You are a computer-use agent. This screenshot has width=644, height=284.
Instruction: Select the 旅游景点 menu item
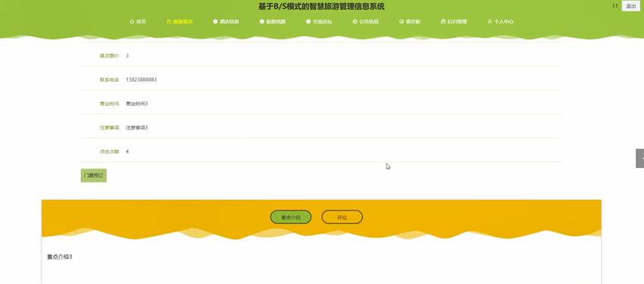coord(180,22)
